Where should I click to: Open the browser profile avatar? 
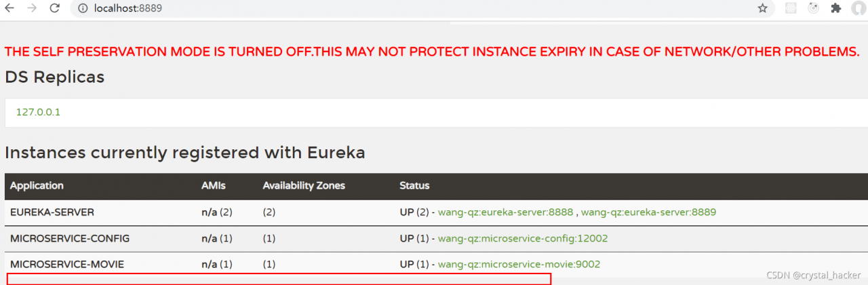[859, 9]
